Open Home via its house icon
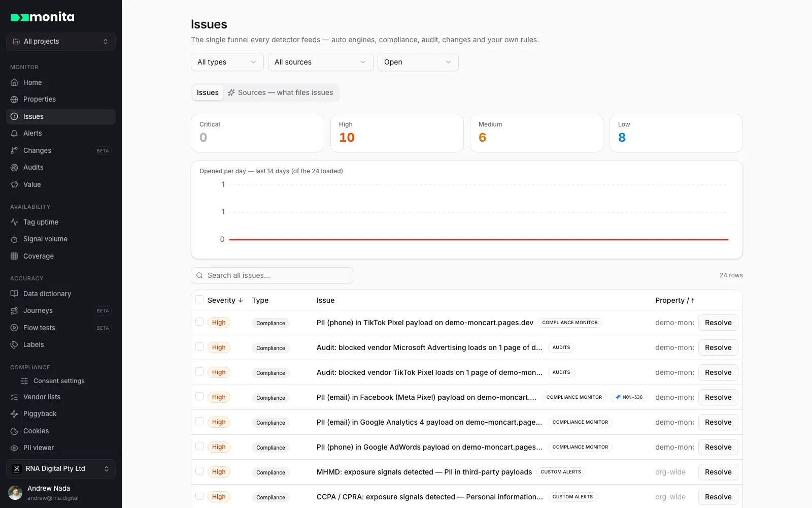This screenshot has width=812, height=508. pyautogui.click(x=14, y=82)
